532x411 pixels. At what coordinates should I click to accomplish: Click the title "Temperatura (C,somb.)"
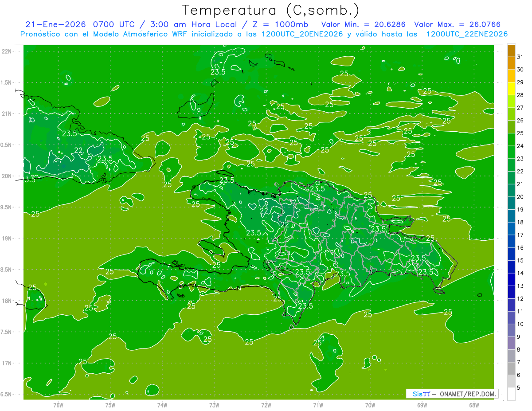coord(271,10)
